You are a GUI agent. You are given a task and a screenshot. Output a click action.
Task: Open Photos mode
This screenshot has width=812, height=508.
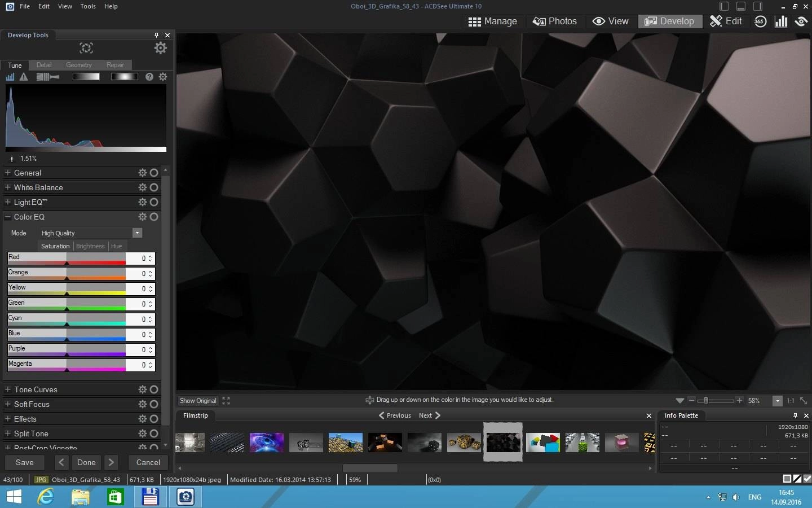click(x=555, y=21)
